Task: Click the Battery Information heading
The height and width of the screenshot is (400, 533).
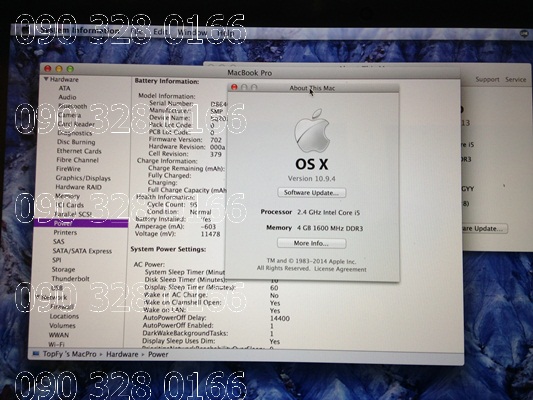Action: point(167,81)
